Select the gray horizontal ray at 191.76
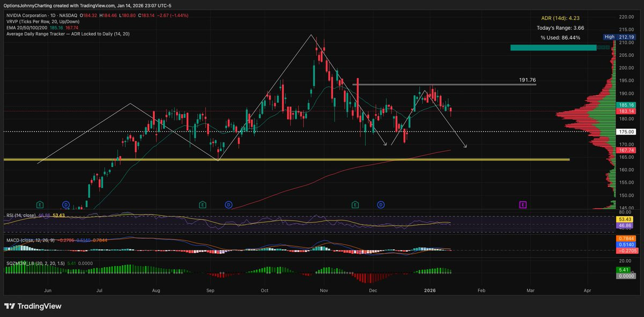Screen dimensions: 644x317 tap(444, 84)
